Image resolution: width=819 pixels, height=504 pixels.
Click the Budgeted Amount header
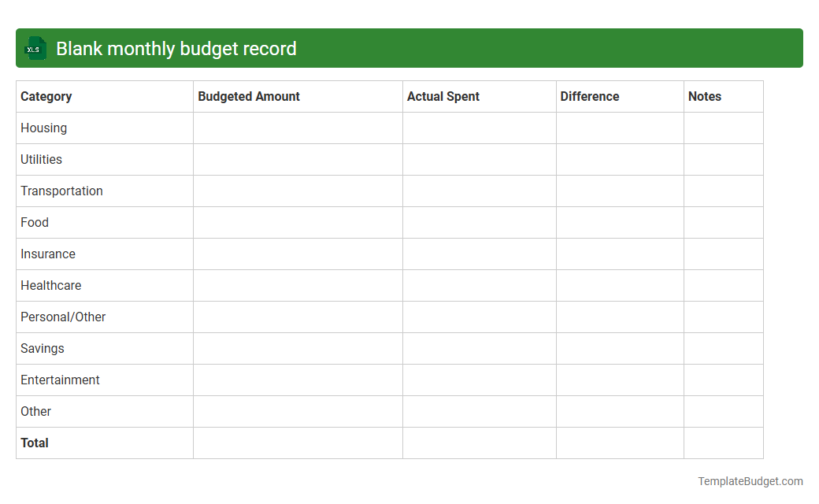249,96
